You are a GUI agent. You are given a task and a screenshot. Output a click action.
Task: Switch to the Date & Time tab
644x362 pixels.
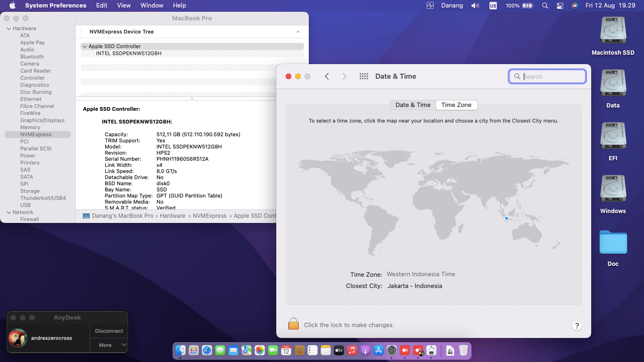click(413, 105)
